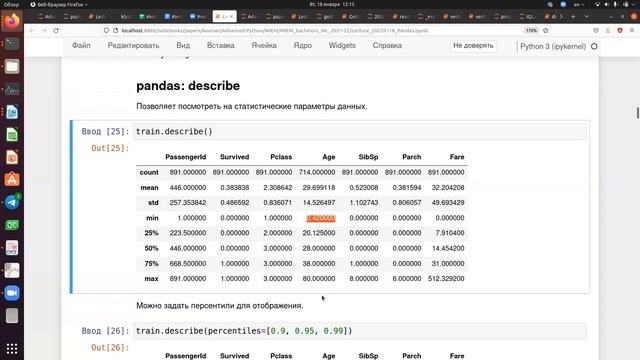
Task: Reload the current notebook page
Action: [x=56, y=31]
